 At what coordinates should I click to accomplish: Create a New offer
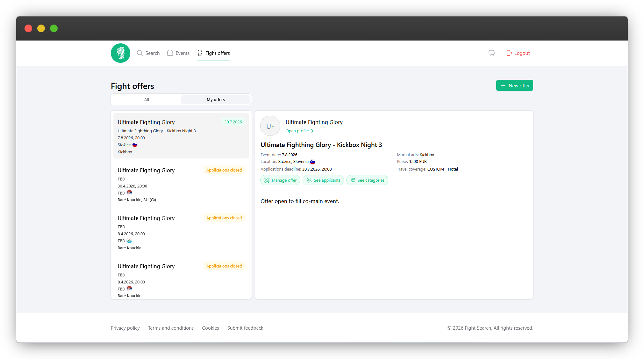click(514, 85)
